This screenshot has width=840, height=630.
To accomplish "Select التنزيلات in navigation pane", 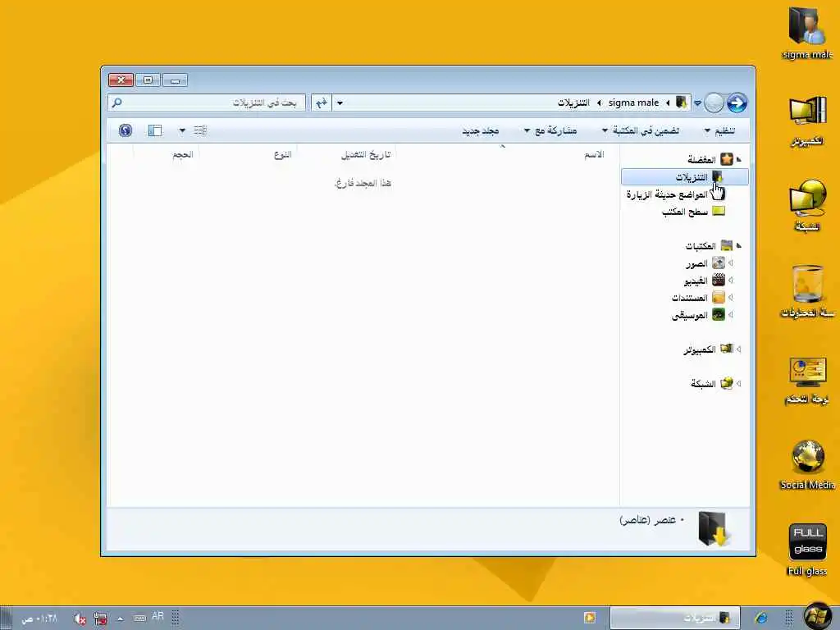I will pyautogui.click(x=685, y=176).
